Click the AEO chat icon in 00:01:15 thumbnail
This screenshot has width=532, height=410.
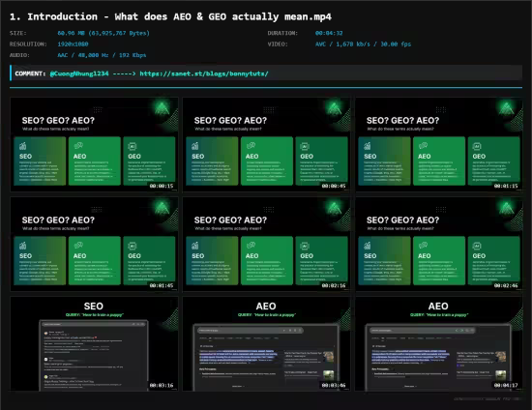tap(423, 146)
